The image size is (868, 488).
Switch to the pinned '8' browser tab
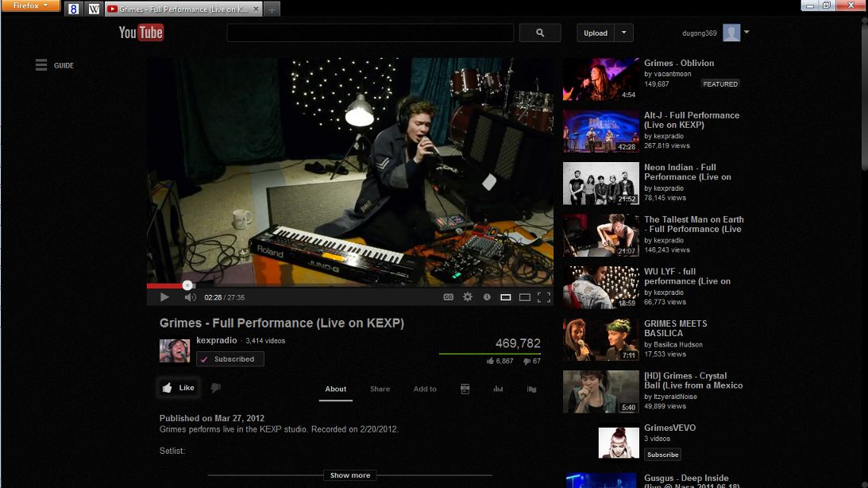click(73, 9)
